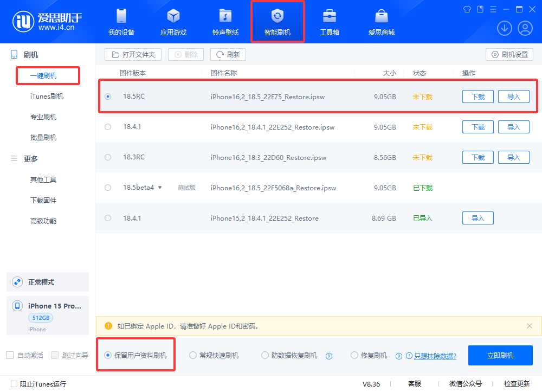This screenshot has height=392, width=542.
Task: Open the 正常模式 mode selector
Action: point(47,282)
